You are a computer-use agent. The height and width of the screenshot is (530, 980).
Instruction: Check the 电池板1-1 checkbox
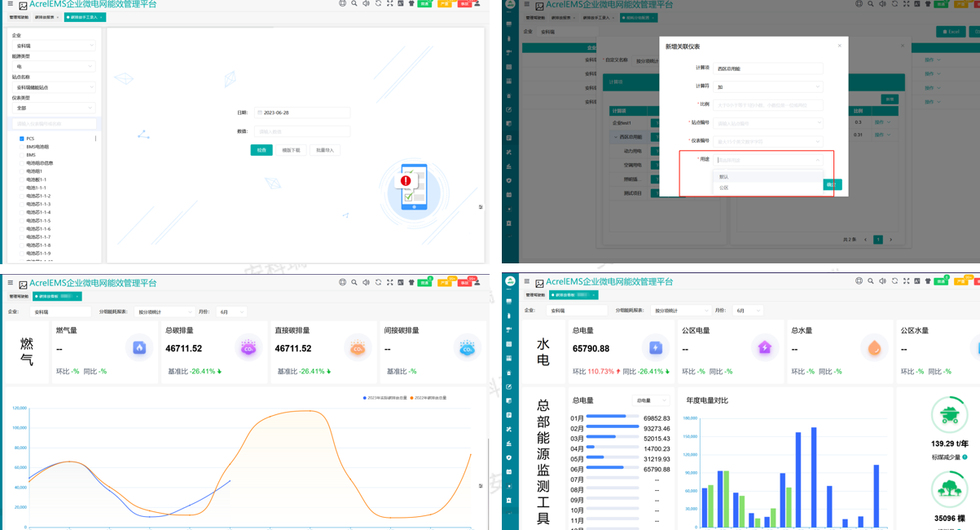tap(21, 179)
